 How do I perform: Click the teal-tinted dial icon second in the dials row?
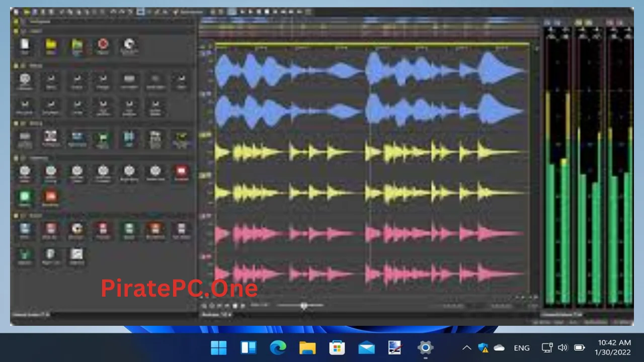click(51, 171)
